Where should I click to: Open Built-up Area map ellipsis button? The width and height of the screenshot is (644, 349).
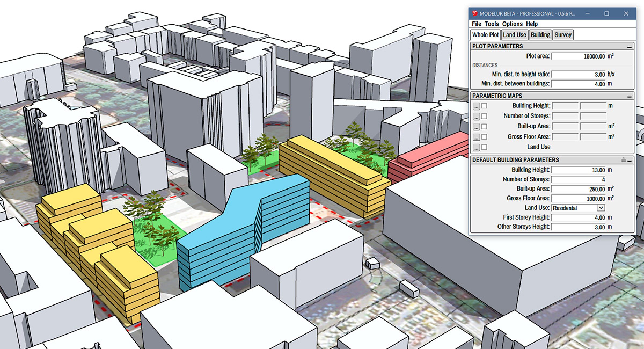[x=476, y=127]
